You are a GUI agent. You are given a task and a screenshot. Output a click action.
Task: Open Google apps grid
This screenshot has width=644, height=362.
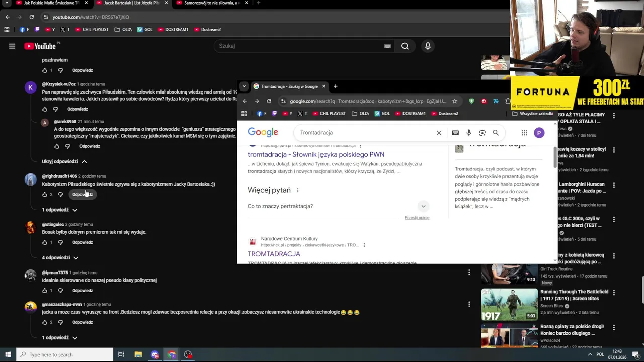pyautogui.click(x=524, y=133)
